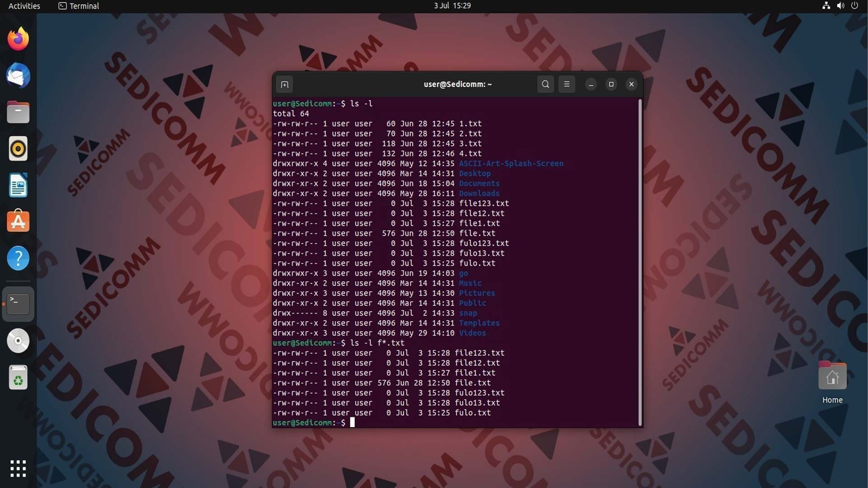Click 1.txt in the listing
Viewport: 868px width, 488px height.
coord(470,124)
